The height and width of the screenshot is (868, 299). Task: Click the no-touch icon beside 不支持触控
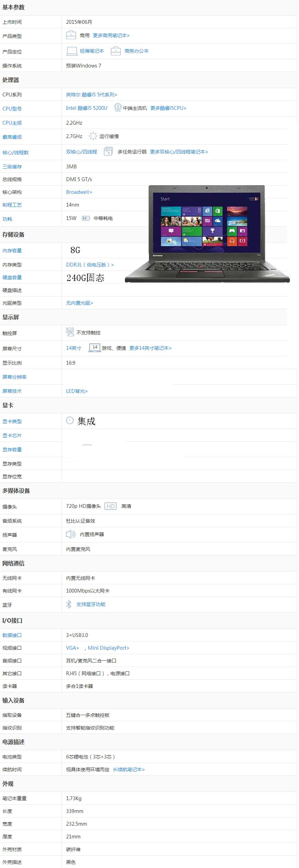(70, 332)
